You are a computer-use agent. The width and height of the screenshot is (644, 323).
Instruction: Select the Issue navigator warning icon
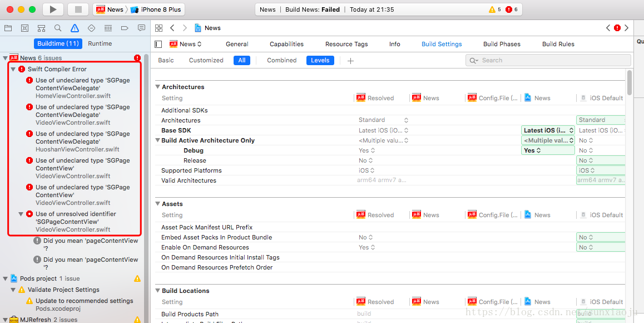click(75, 28)
